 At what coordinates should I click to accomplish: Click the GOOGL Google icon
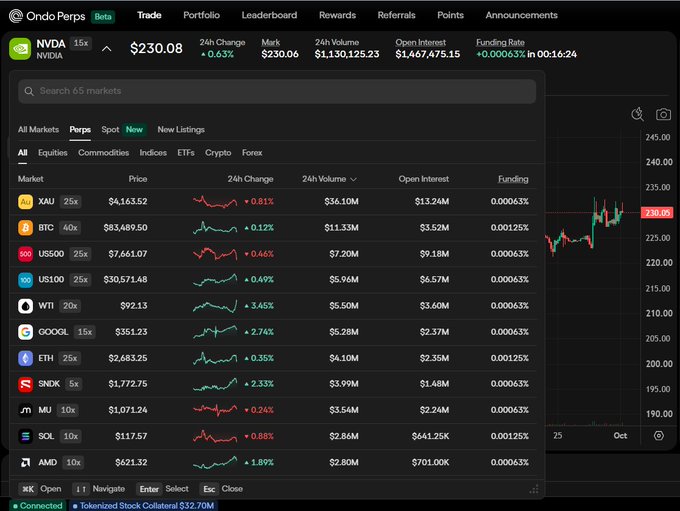(x=25, y=332)
